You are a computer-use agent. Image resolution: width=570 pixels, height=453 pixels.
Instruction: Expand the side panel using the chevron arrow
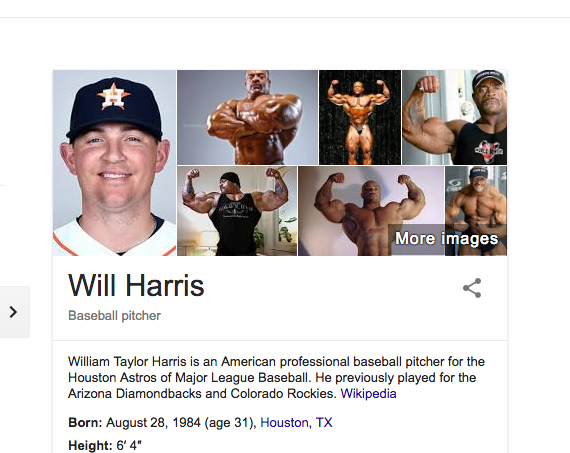pyautogui.click(x=13, y=312)
